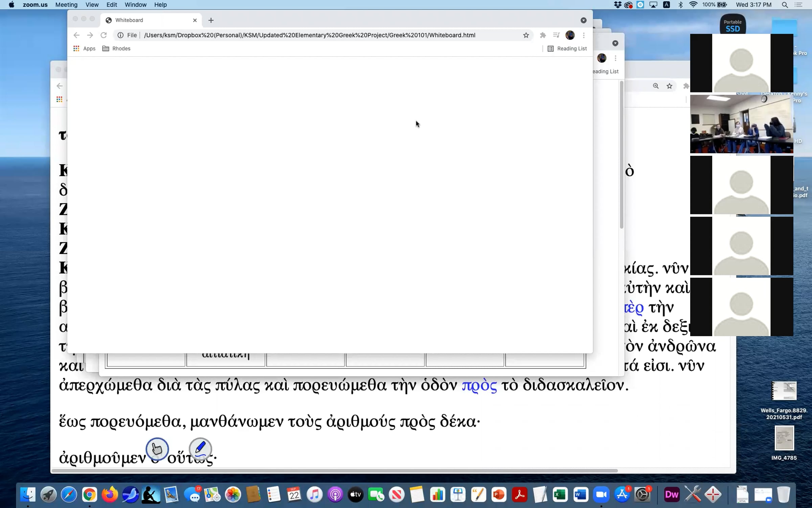The width and height of the screenshot is (812, 508).
Task: Open the Apps shortcut in bookmarks bar
Action: (x=84, y=48)
